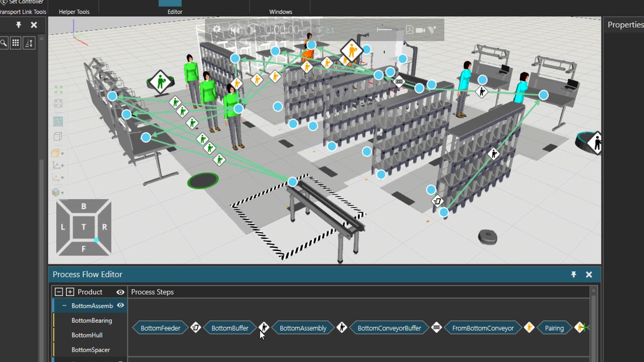Toggle the Product column eye visibility
Image resolution: width=644 pixels, height=362 pixels.
click(120, 292)
